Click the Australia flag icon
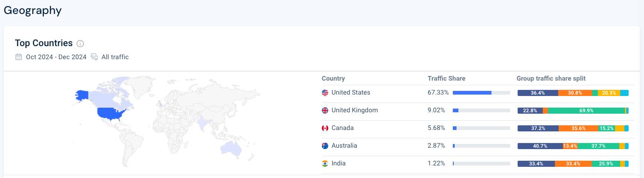644x178 pixels. coord(325,146)
